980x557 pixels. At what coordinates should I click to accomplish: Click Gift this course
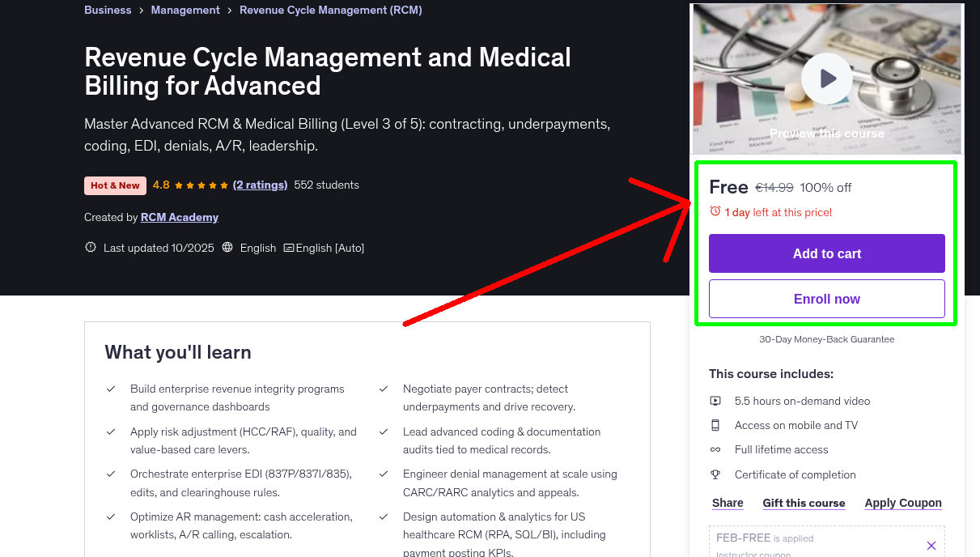pos(804,503)
